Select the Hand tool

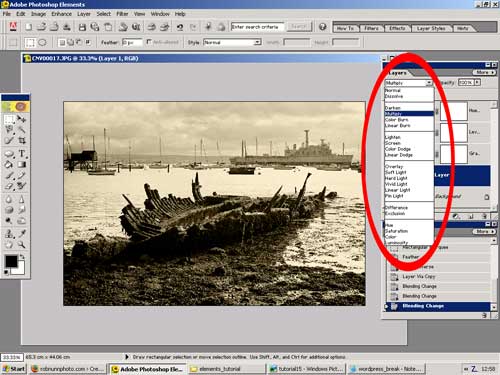point(9,245)
